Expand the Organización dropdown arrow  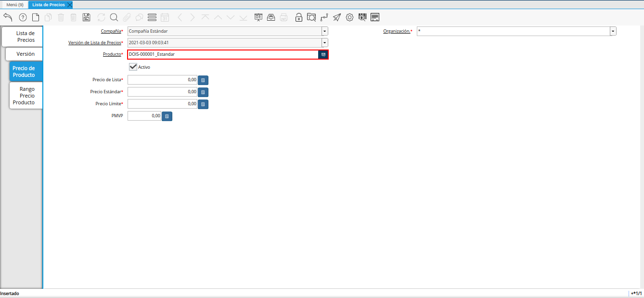coord(613,31)
